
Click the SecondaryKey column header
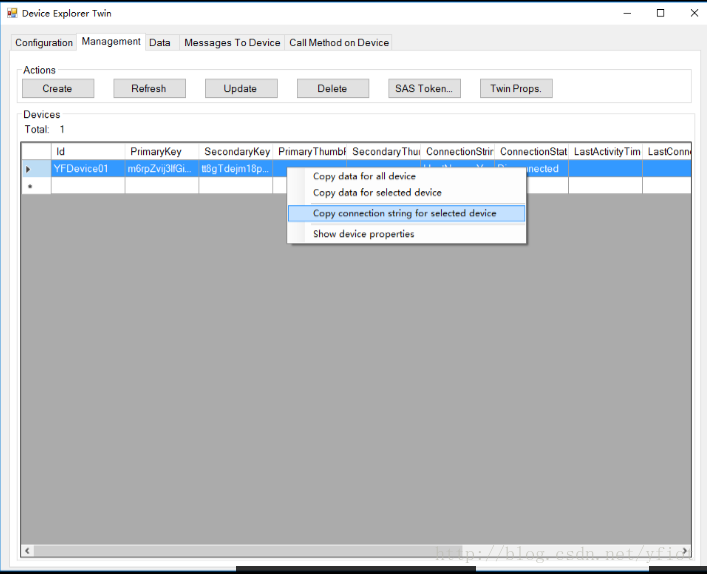coord(236,152)
